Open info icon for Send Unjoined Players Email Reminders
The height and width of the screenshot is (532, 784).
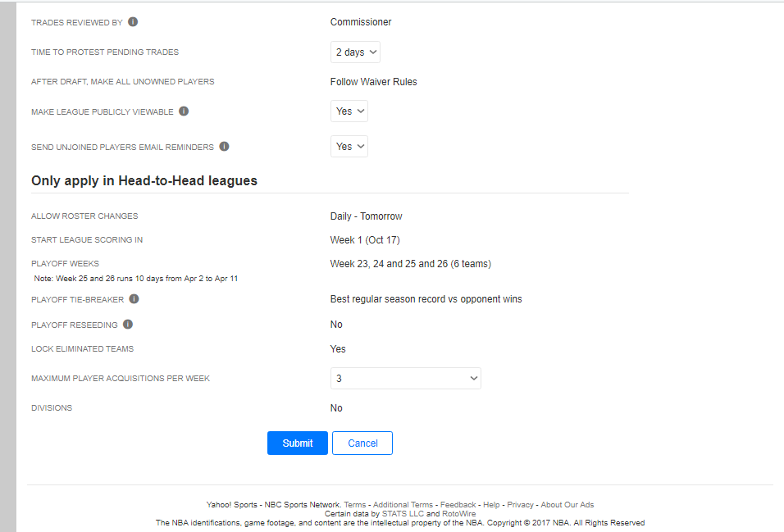[x=225, y=147]
